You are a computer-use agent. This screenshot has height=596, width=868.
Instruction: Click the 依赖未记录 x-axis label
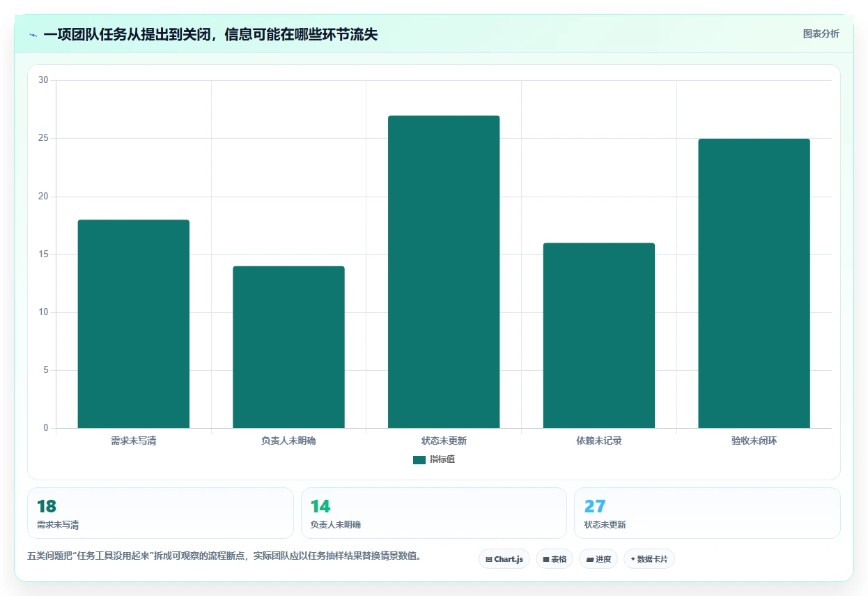click(x=599, y=441)
